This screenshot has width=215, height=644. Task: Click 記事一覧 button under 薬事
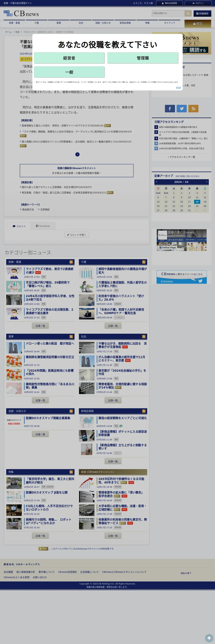pos(40,400)
